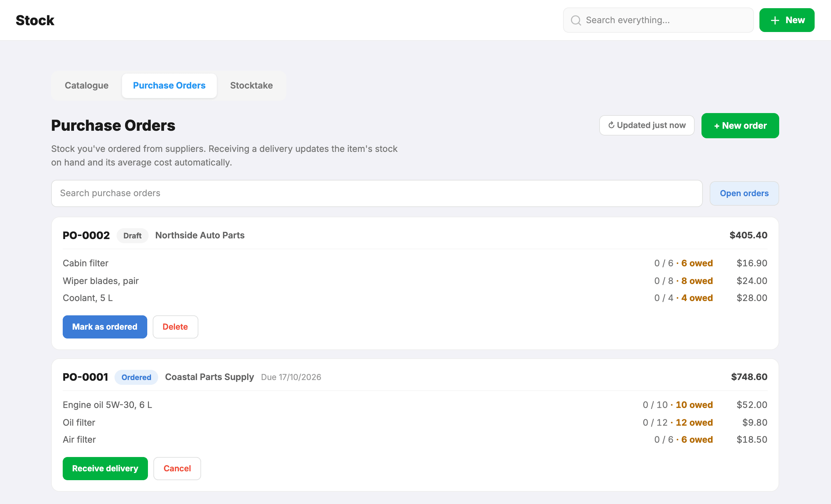Viewport: 831px width, 504px height.
Task: Click the PO-0001 order number
Action: (x=85, y=377)
